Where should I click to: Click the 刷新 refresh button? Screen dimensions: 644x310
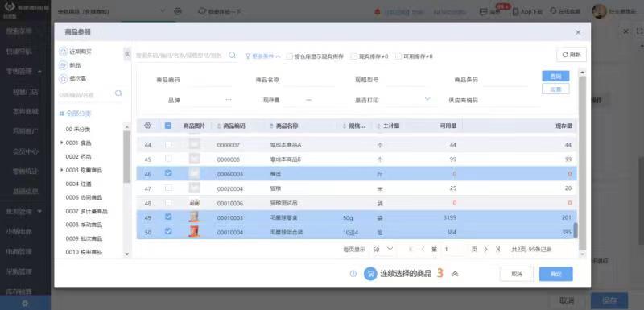pyautogui.click(x=572, y=55)
